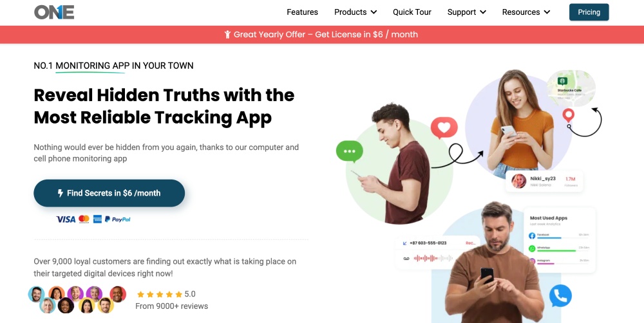Expand the Resources dropdown menu
The width and height of the screenshot is (644, 323).
point(526,12)
